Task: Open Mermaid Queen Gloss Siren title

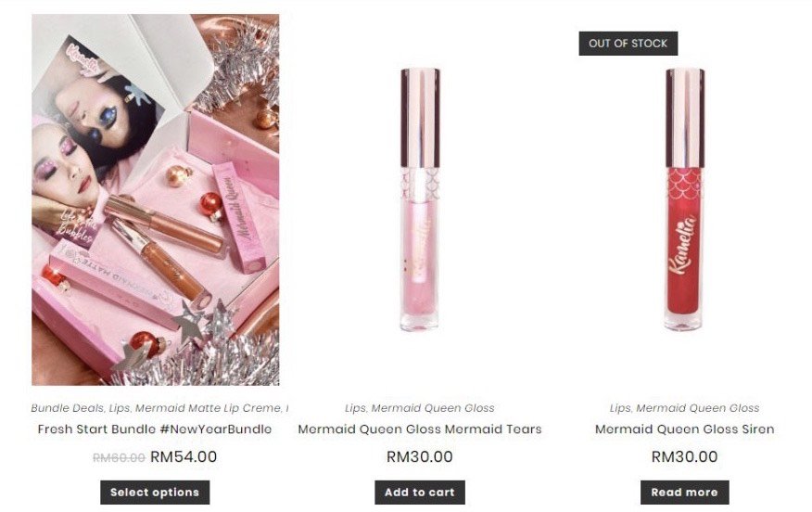Action: 685,429
